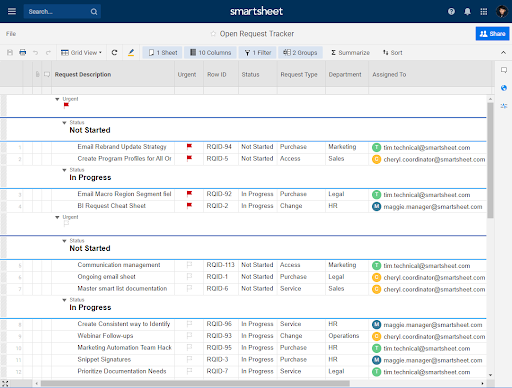Favorite the sheet with the star icon
This screenshot has height=388, width=512.
213,34
